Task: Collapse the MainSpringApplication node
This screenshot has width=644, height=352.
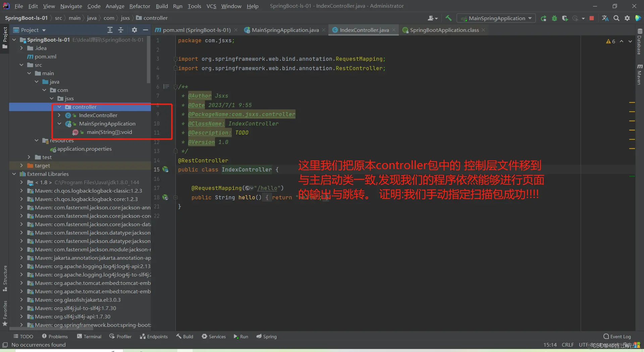Action: tap(59, 123)
